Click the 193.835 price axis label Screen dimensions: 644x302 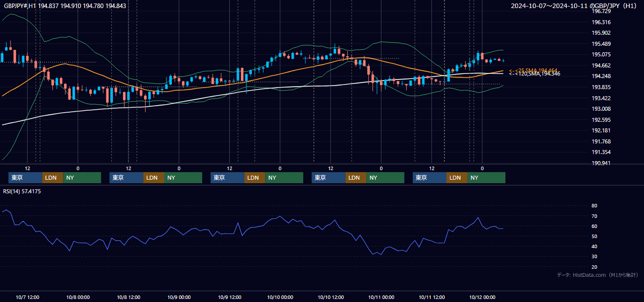[x=601, y=87]
